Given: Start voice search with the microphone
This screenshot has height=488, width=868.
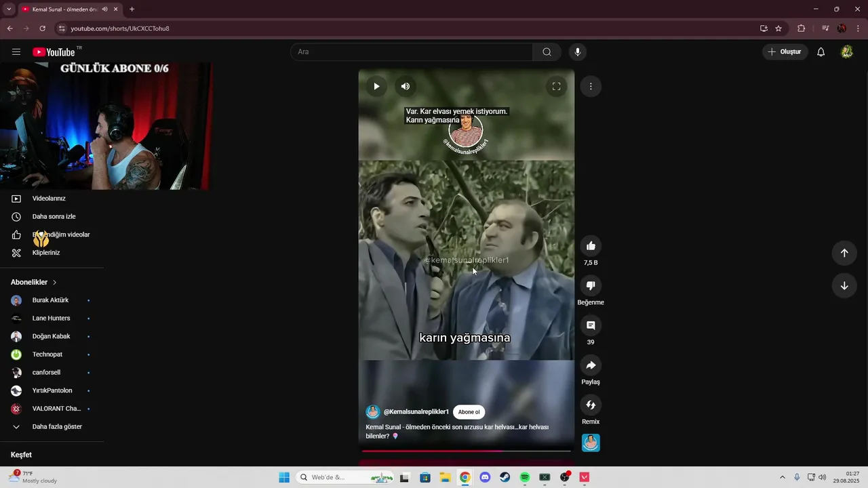Looking at the screenshot, I should point(578,52).
